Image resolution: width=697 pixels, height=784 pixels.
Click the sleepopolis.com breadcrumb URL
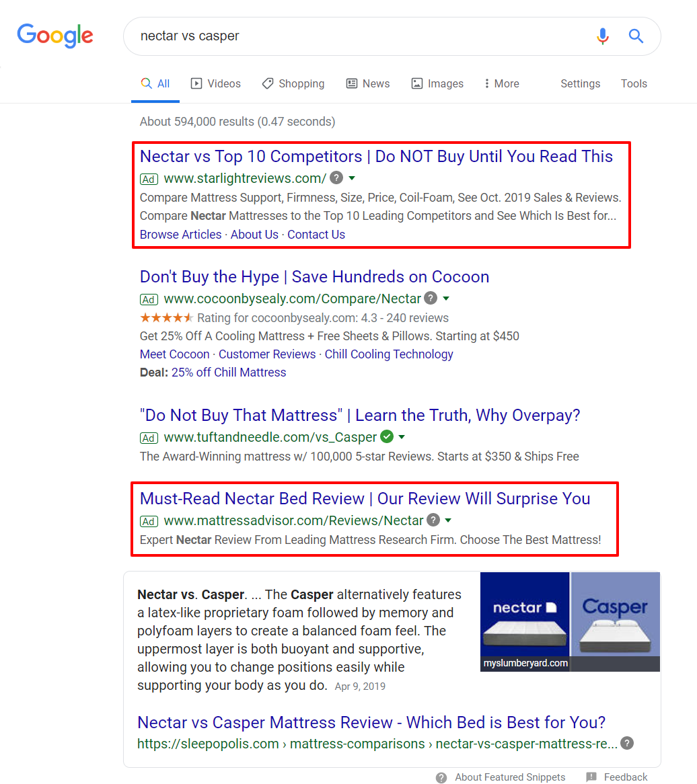(x=377, y=744)
